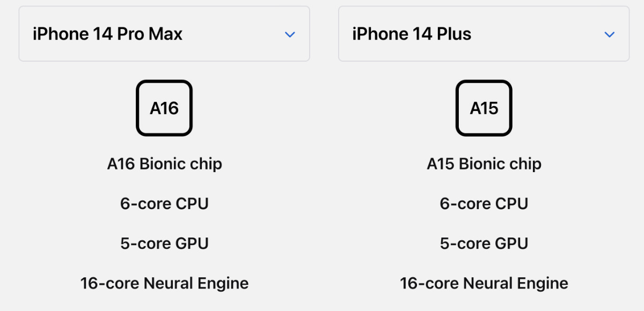Screen dimensions: 644x311
Task: Click '6-core CPU' under the A16 chip
Action: click(164, 204)
